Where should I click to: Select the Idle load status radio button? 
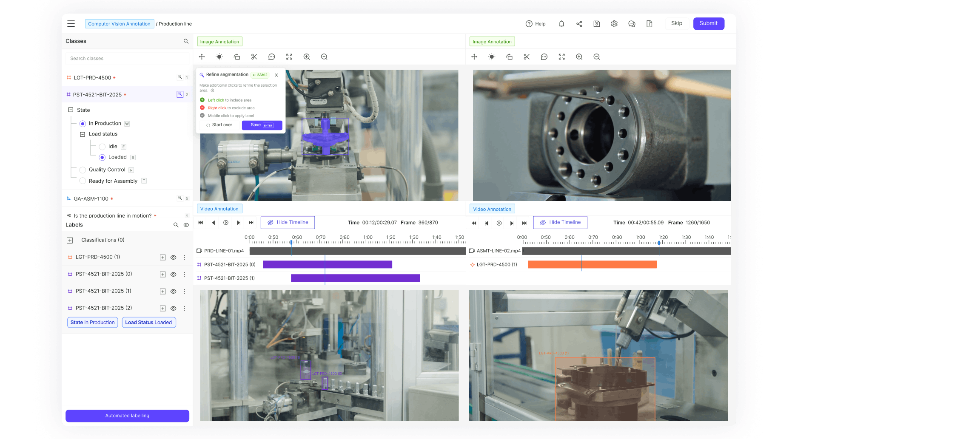(102, 147)
